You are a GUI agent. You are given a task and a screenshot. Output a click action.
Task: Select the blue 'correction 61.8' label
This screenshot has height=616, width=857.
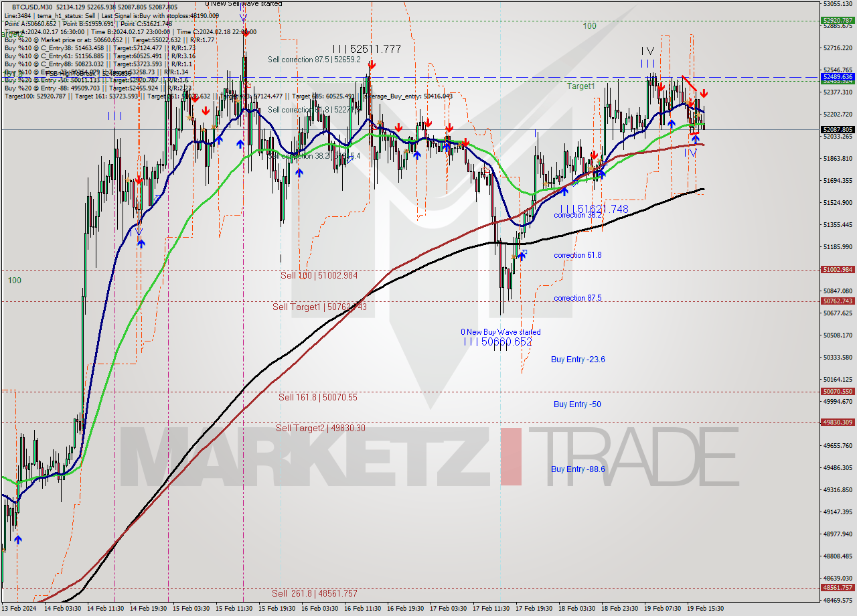(x=578, y=255)
